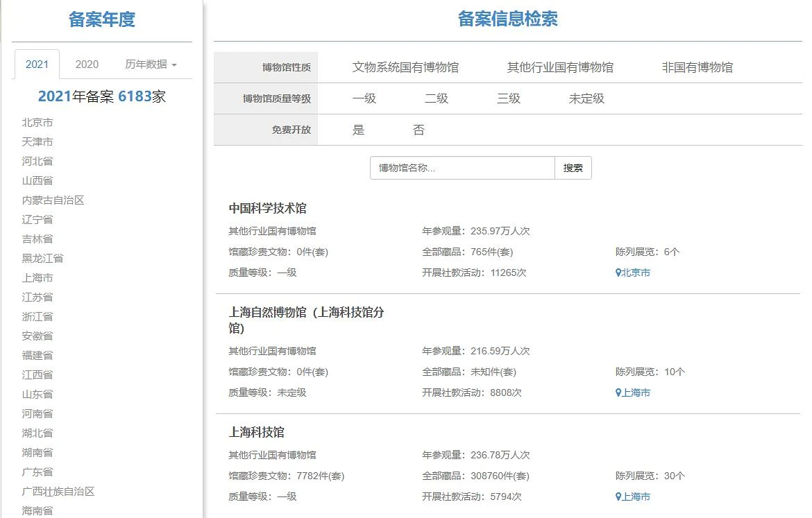The image size is (812, 518).
Task: Open 广东省 in province list
Action: pos(37,472)
